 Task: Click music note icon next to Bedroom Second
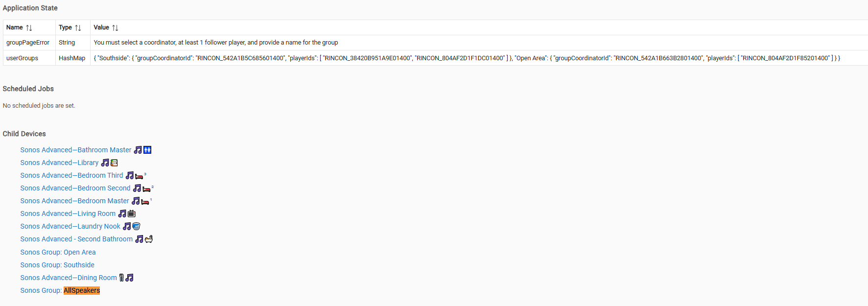tap(137, 188)
